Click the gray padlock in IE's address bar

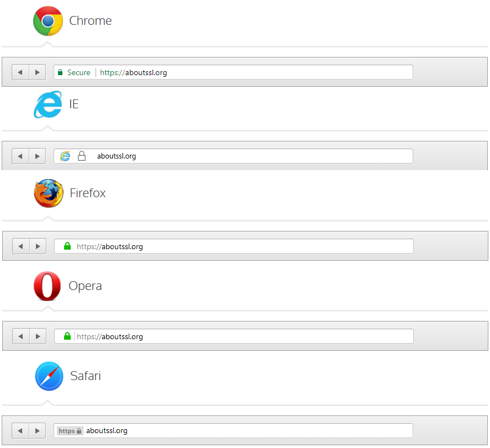(82, 156)
